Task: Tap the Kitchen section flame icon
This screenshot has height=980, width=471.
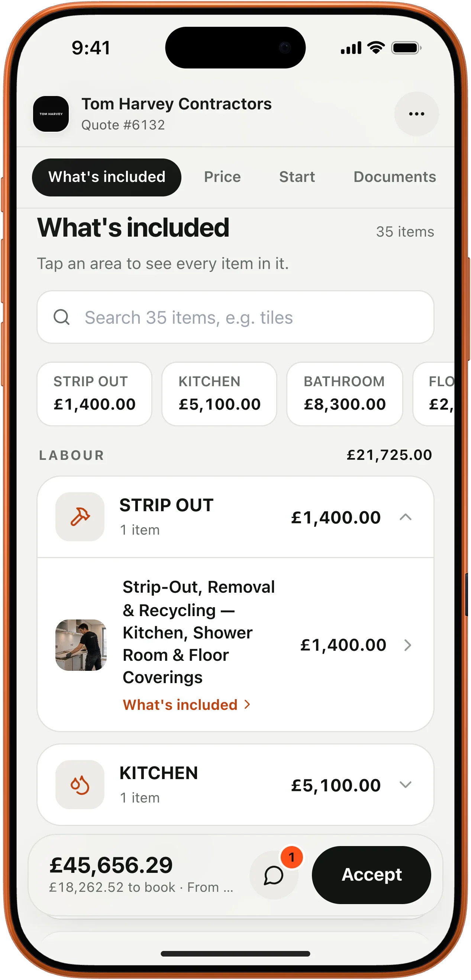Action: 80,784
